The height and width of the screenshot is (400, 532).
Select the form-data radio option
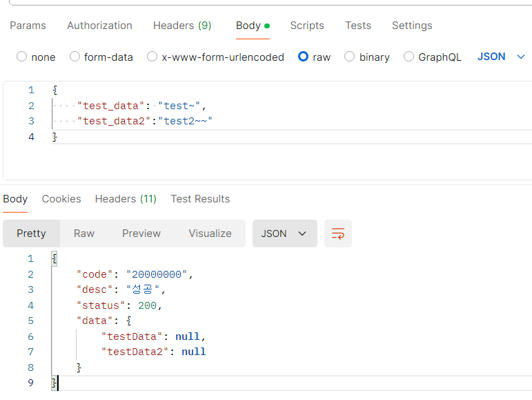pos(75,57)
